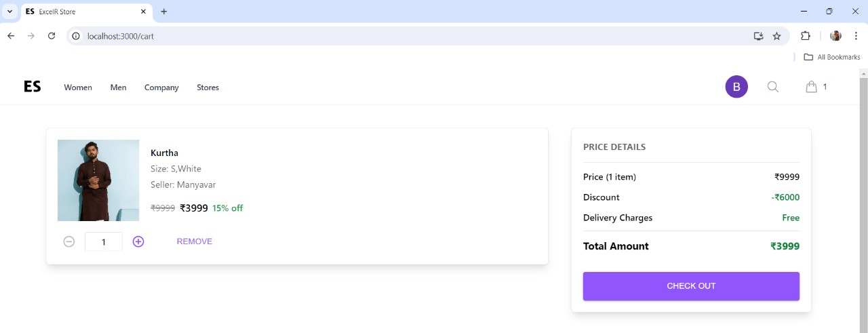The height and width of the screenshot is (333, 868).
Task: Increase Kurtha quantity with plus icon
Action: point(138,241)
